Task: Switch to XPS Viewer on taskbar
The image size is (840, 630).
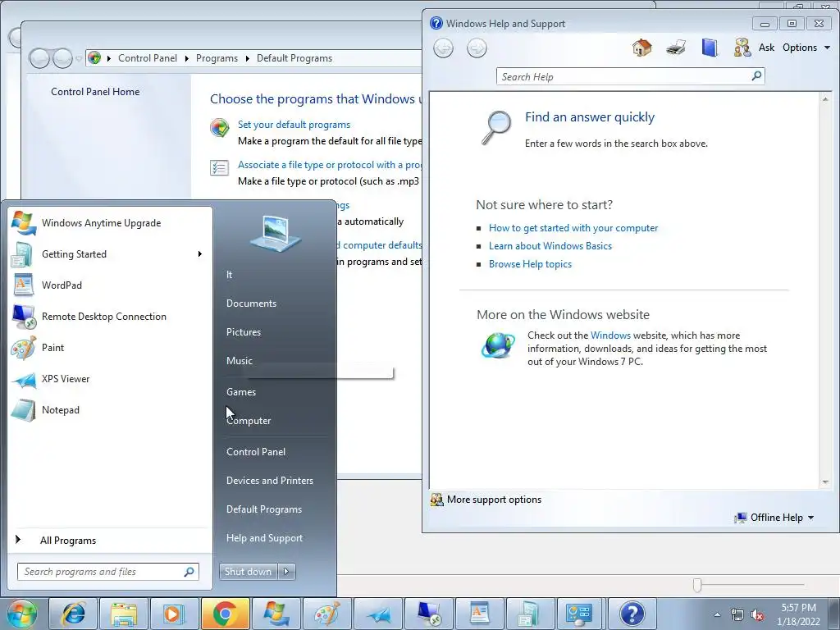Action: point(377,614)
